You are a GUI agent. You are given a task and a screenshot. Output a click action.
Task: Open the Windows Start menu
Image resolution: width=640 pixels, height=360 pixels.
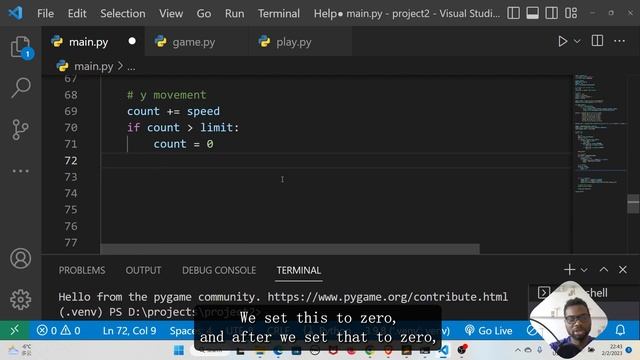tap(178, 350)
